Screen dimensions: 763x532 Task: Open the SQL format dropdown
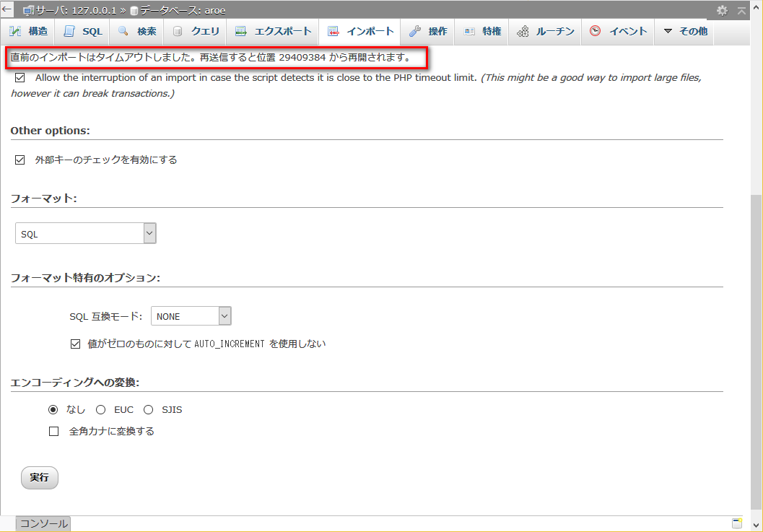pos(85,234)
